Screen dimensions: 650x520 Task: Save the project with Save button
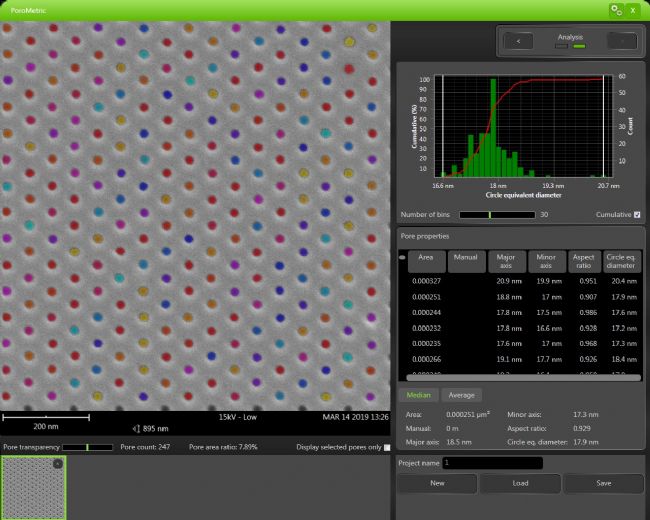point(601,483)
